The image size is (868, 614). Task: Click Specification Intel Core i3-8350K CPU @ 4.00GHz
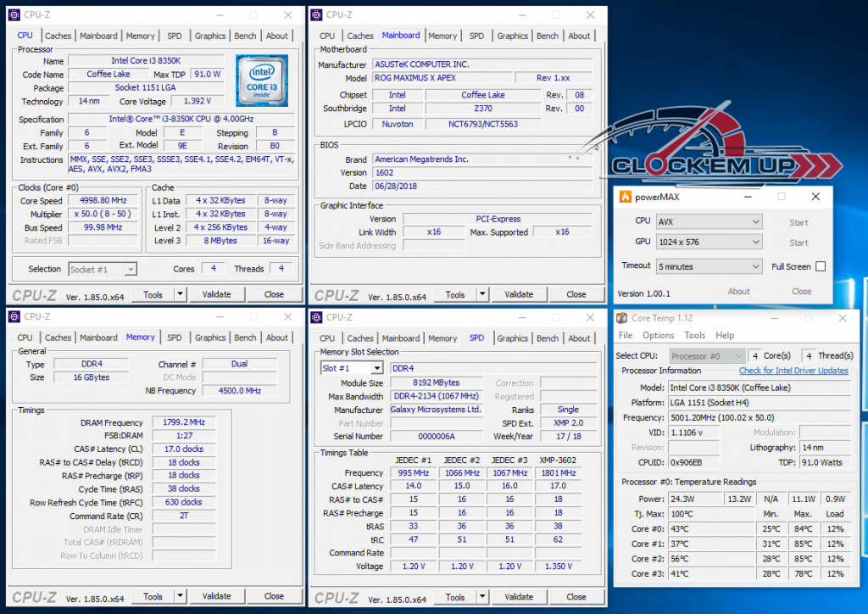(x=181, y=119)
